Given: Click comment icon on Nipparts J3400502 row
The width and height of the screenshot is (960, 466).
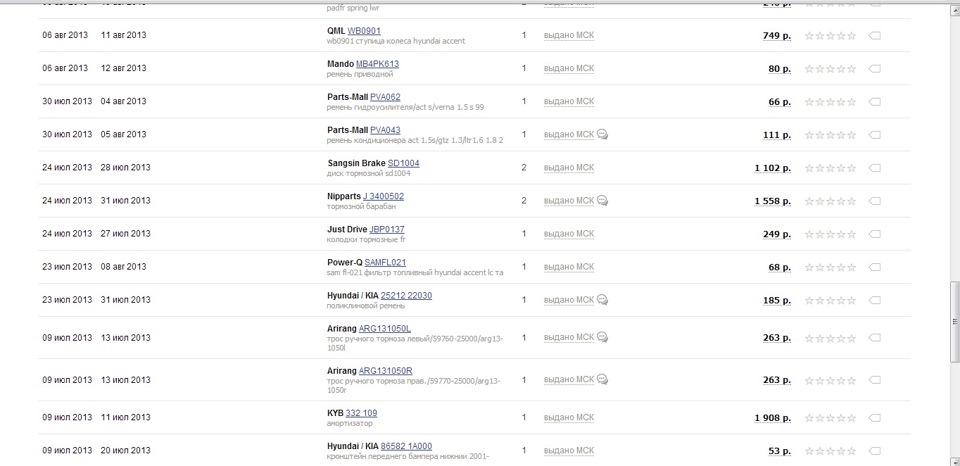Looking at the screenshot, I should [604, 201].
